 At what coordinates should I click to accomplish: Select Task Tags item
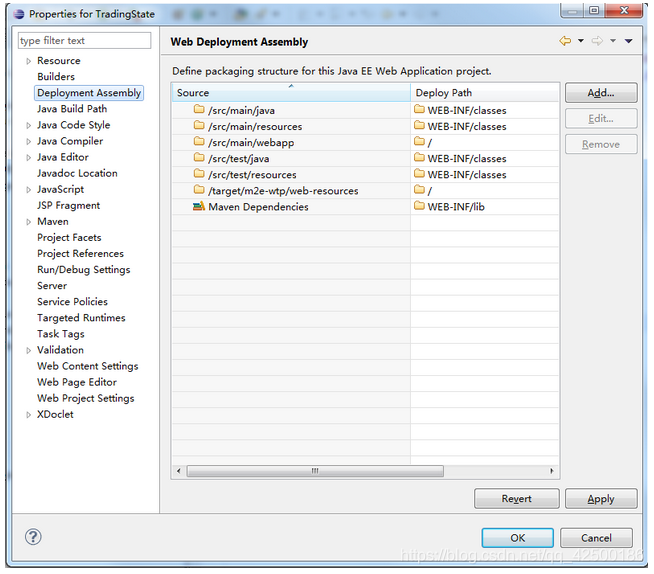click(x=60, y=334)
